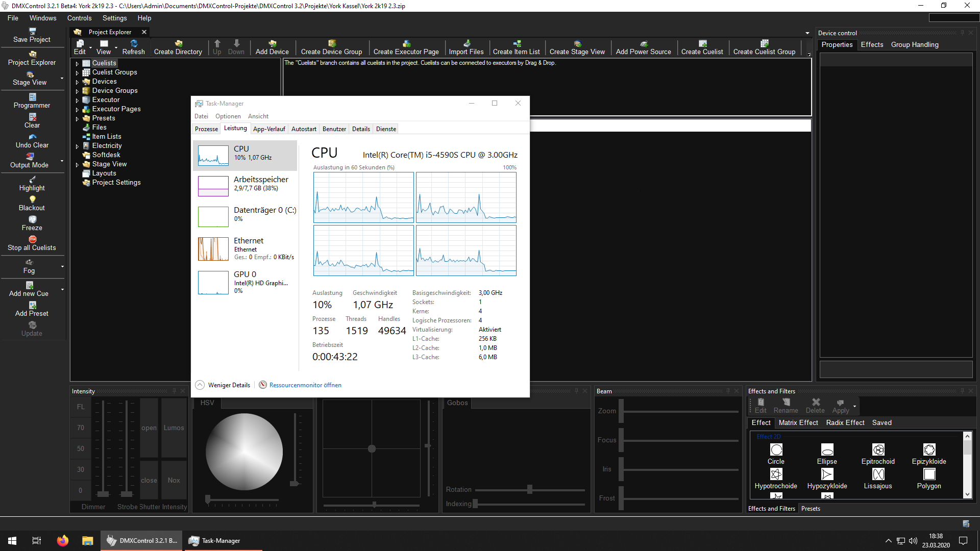Click the gobo Rotation slider

(x=530, y=490)
